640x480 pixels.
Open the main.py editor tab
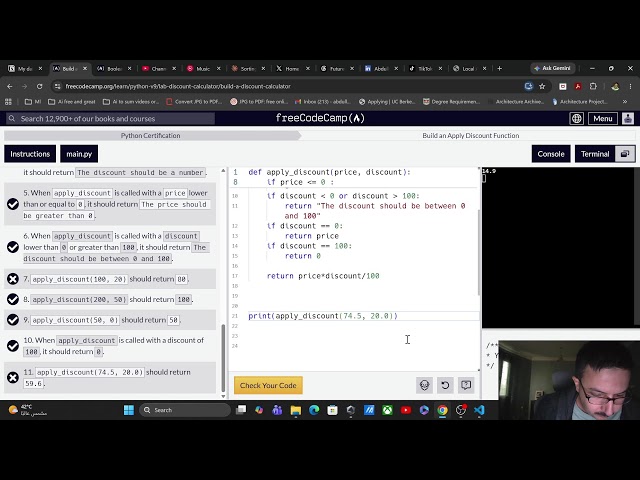(x=79, y=154)
